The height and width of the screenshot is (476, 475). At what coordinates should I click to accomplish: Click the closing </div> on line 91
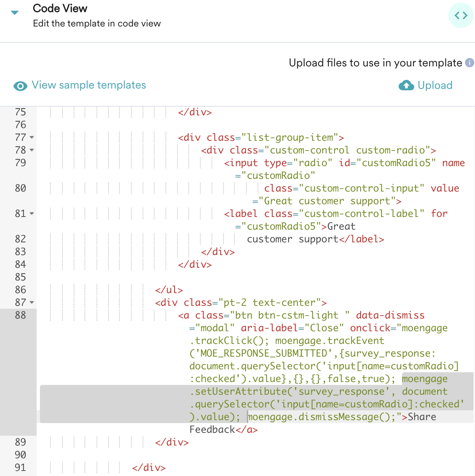(x=149, y=468)
